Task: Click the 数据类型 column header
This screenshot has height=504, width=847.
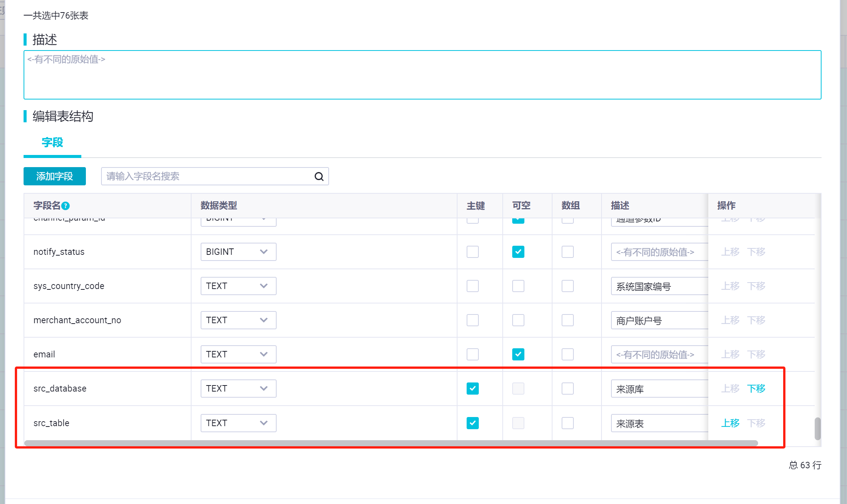Action: coord(324,206)
